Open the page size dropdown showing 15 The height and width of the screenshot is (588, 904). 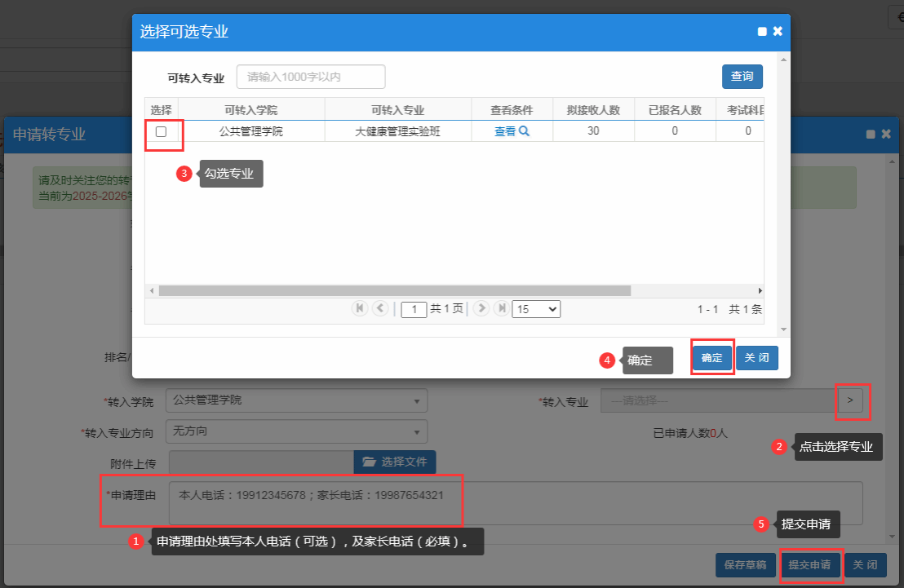[x=535, y=309]
